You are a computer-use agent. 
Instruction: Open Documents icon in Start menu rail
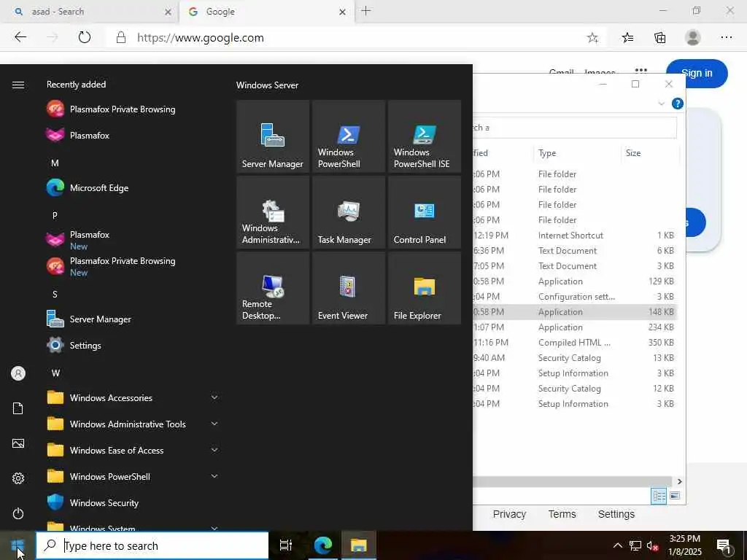click(18, 408)
